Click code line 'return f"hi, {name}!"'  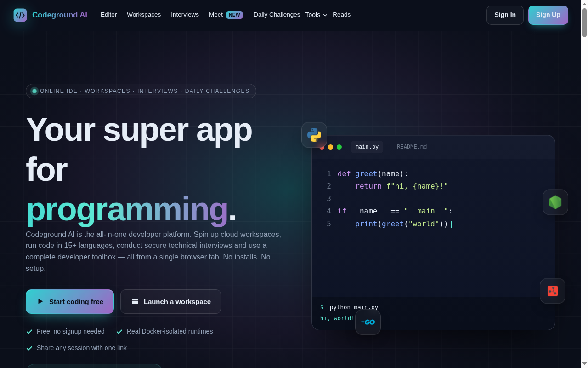(x=401, y=186)
